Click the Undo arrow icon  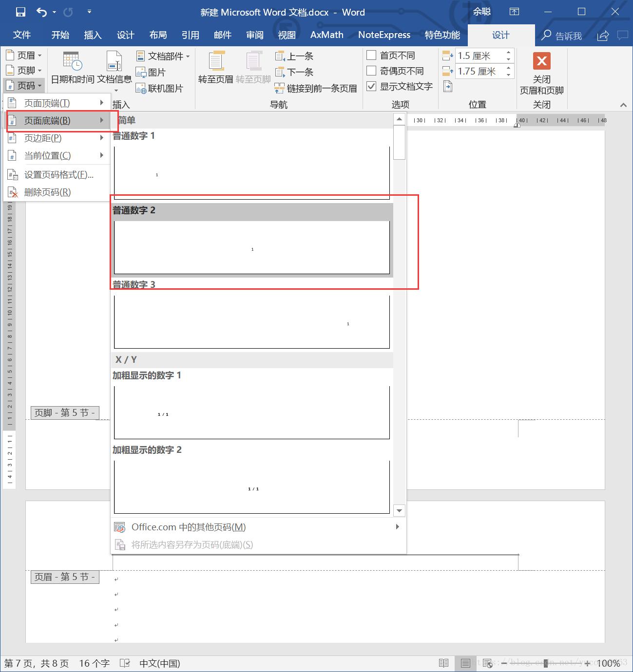point(42,12)
